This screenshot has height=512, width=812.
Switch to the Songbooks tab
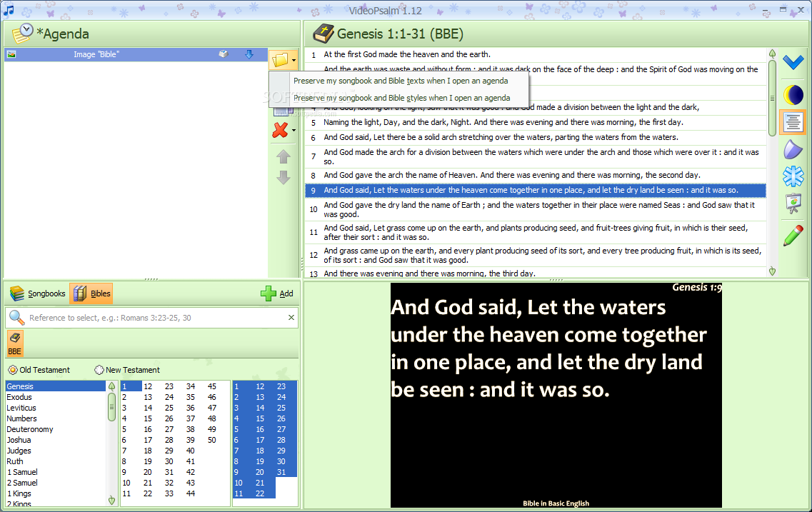click(x=38, y=293)
